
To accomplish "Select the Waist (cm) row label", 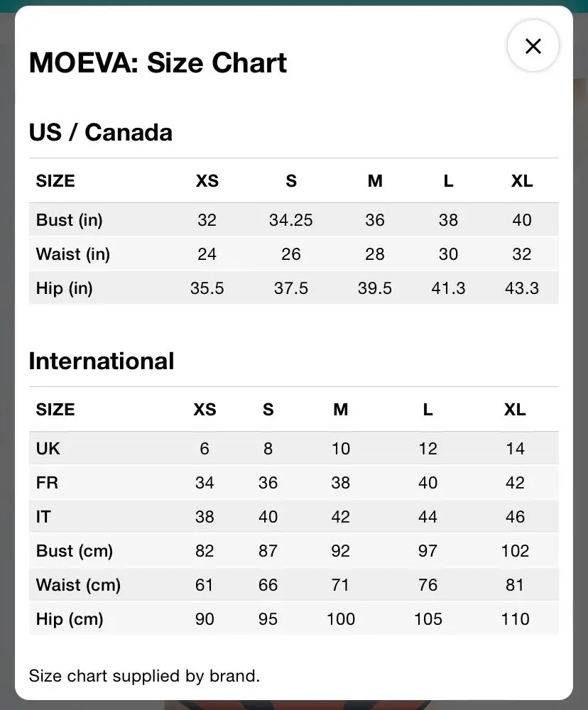I will 78,584.
